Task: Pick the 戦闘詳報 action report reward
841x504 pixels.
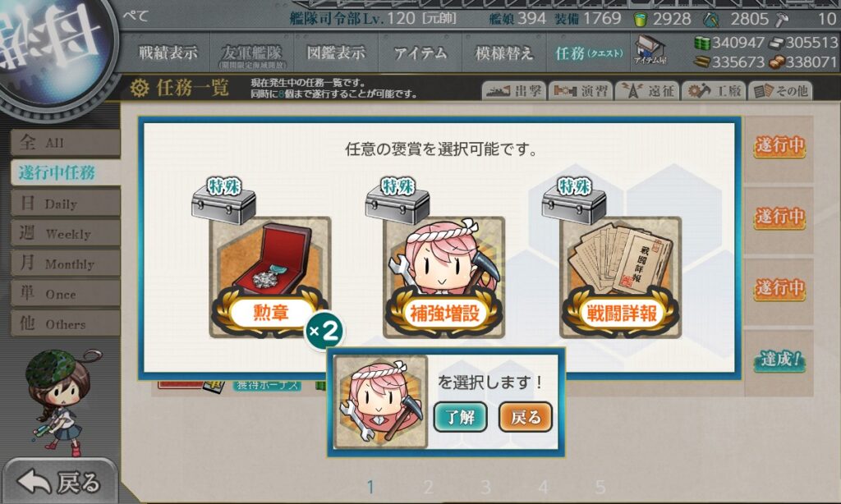Action: (x=621, y=277)
